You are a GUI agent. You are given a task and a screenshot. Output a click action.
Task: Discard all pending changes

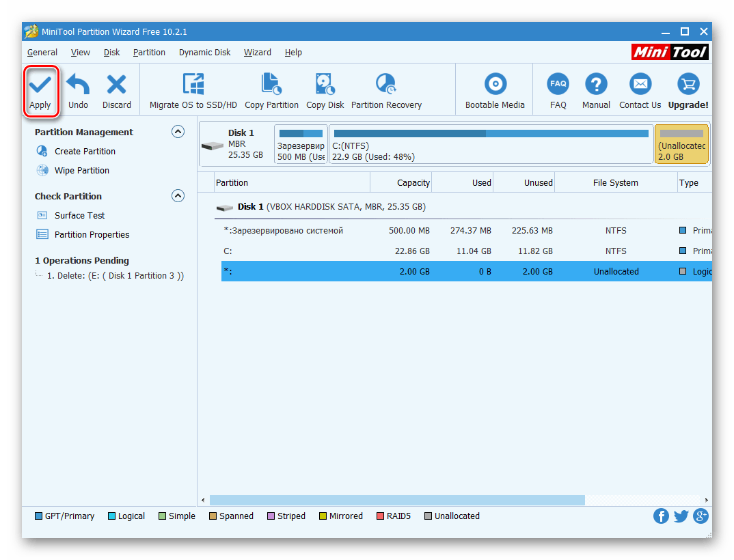point(117,91)
